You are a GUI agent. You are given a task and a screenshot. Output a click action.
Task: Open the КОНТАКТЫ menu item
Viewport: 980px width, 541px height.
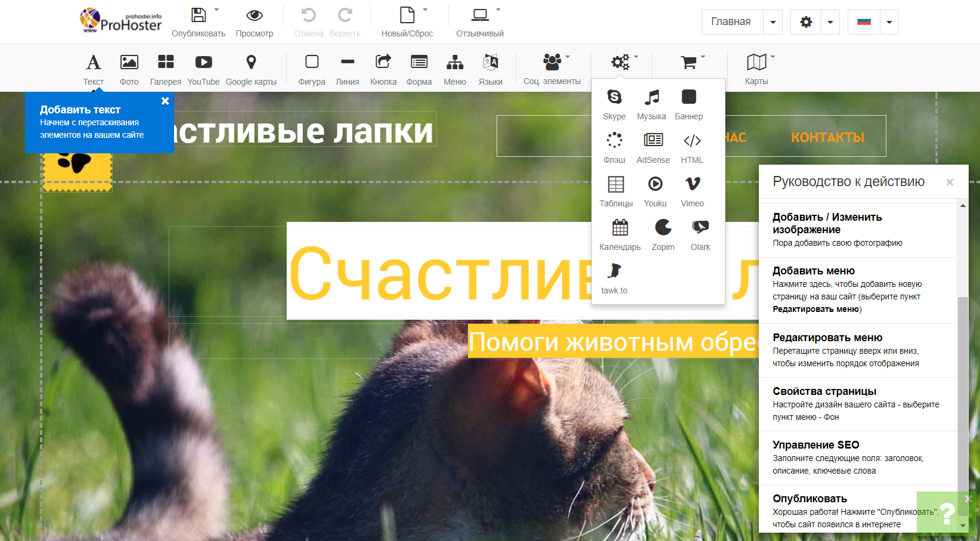(827, 137)
